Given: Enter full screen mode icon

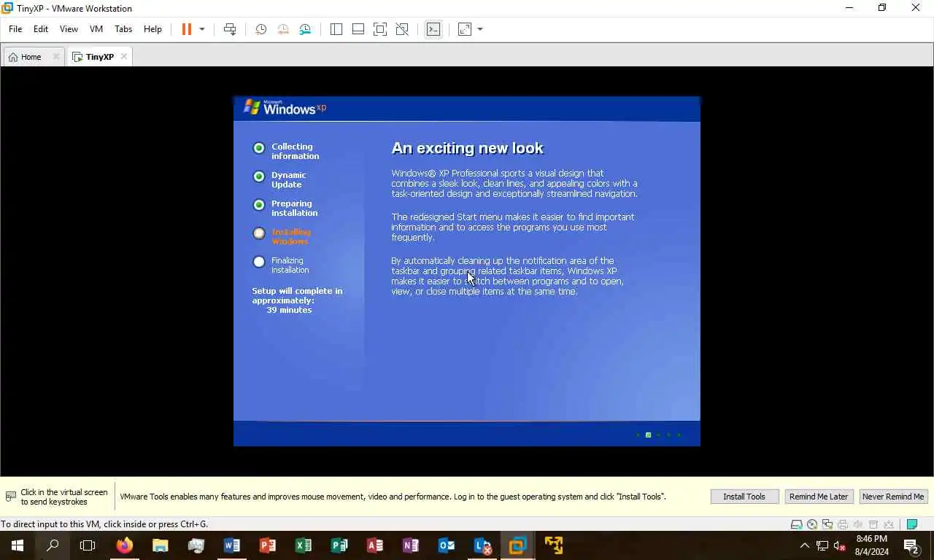Looking at the screenshot, I should coord(380,29).
